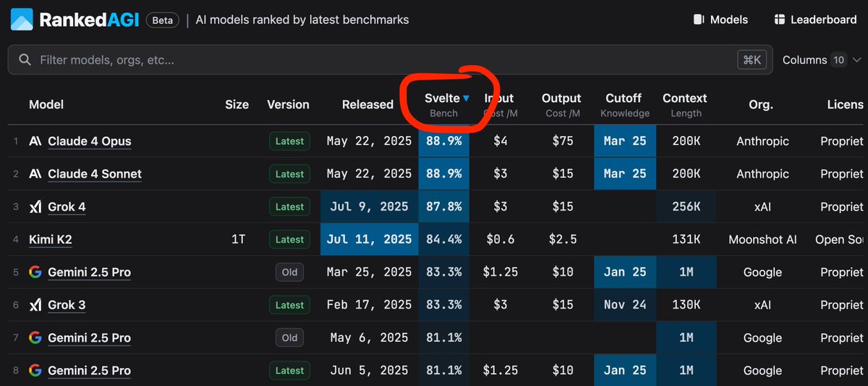The image size is (868, 386).
Task: Open Grok 3 model link
Action: tap(67, 305)
